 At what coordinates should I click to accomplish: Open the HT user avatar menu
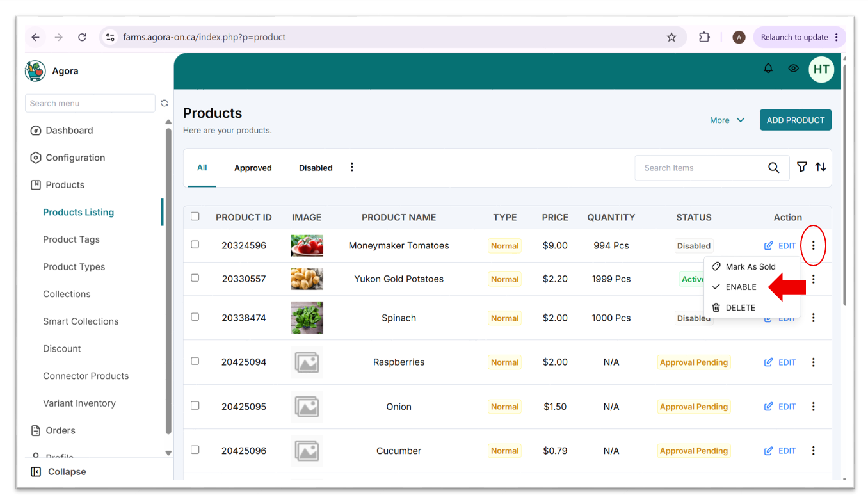point(821,69)
